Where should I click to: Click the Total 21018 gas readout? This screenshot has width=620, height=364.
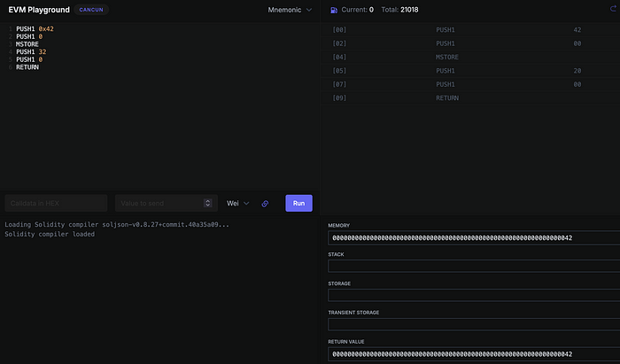[399, 10]
